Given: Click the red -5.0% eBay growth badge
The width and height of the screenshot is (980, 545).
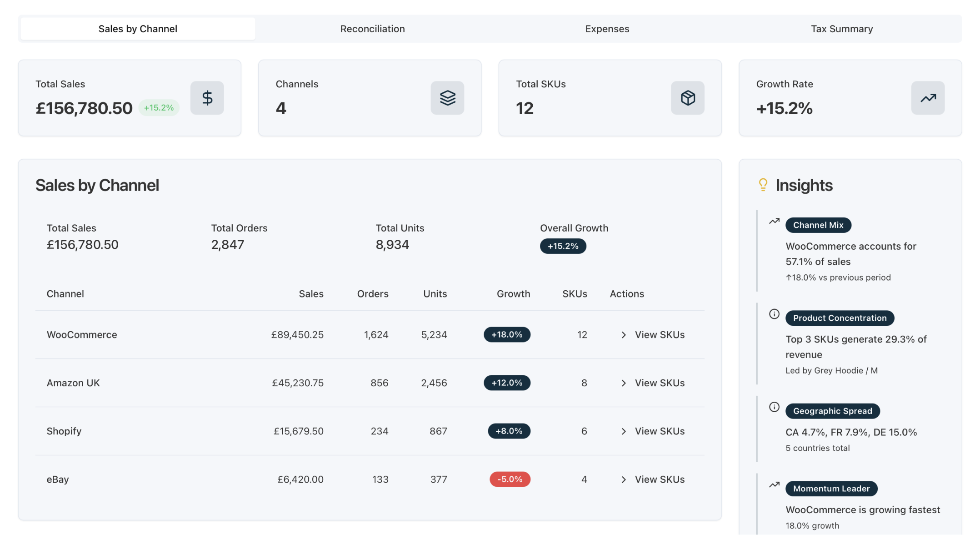Looking at the screenshot, I should (510, 479).
